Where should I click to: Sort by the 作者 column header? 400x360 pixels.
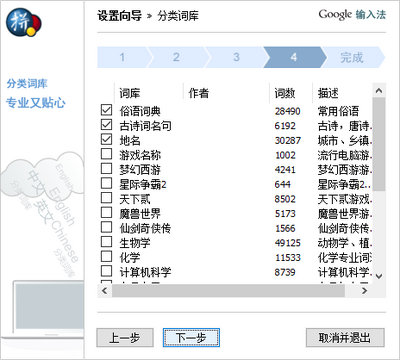click(226, 93)
